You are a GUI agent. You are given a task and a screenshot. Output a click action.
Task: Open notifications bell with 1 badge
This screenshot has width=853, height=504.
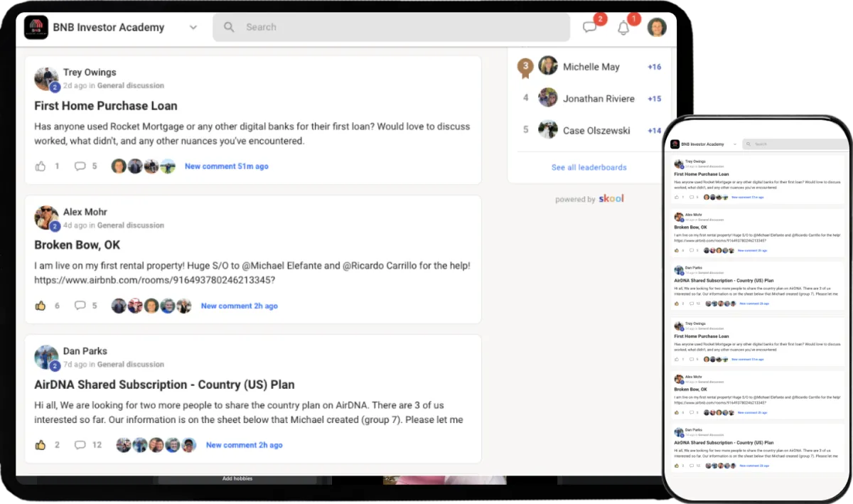(x=623, y=28)
